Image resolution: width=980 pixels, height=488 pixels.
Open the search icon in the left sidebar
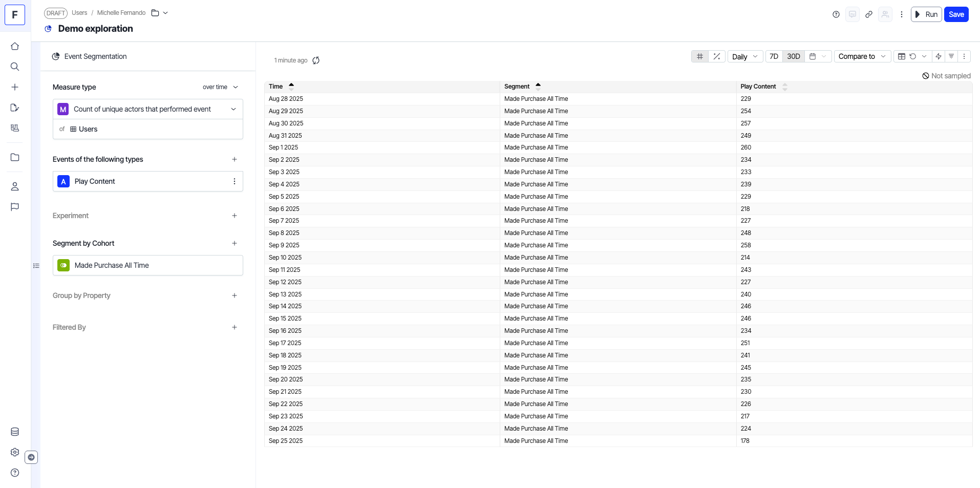(x=15, y=67)
